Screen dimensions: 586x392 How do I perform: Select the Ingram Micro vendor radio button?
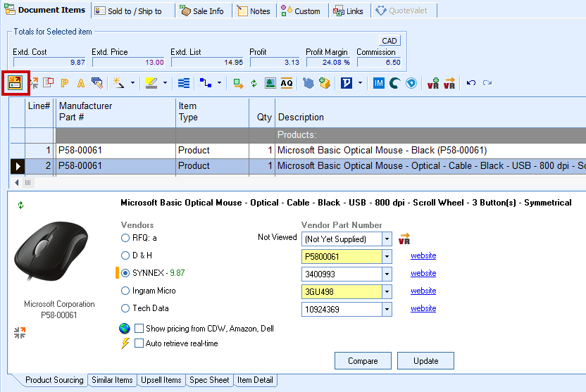[125, 291]
